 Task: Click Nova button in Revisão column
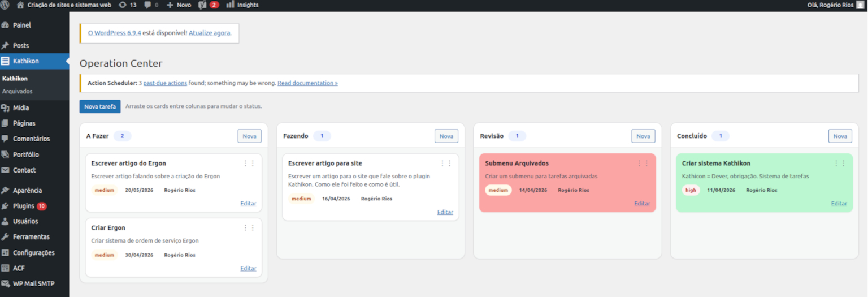click(x=643, y=136)
